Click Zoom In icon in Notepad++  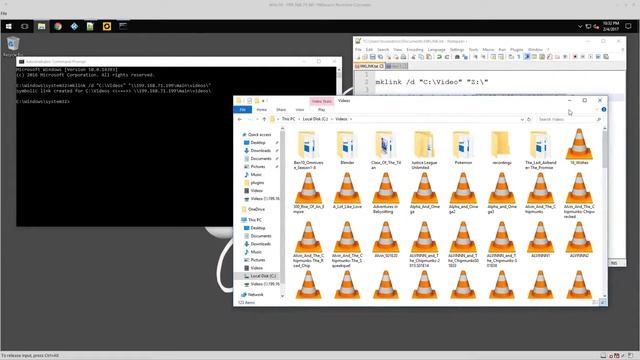[x=476, y=57]
